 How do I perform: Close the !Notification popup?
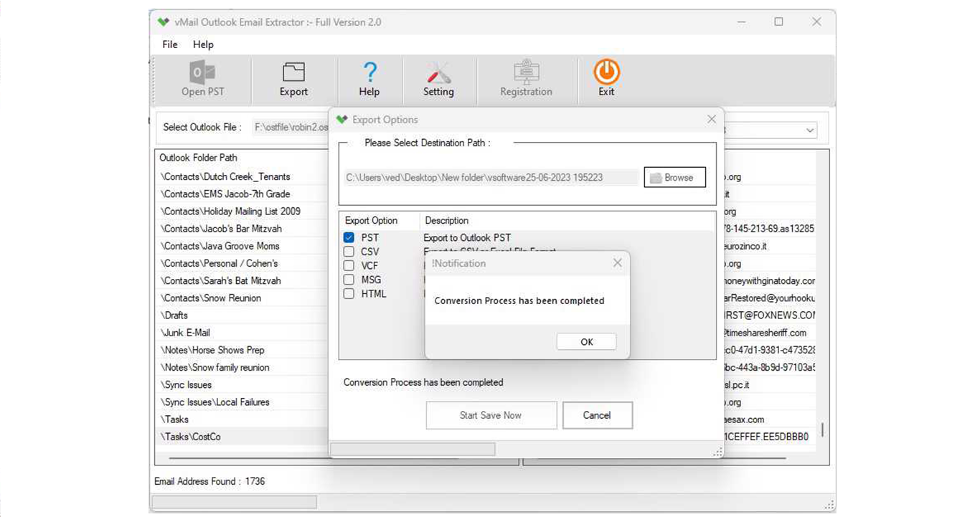(x=618, y=263)
